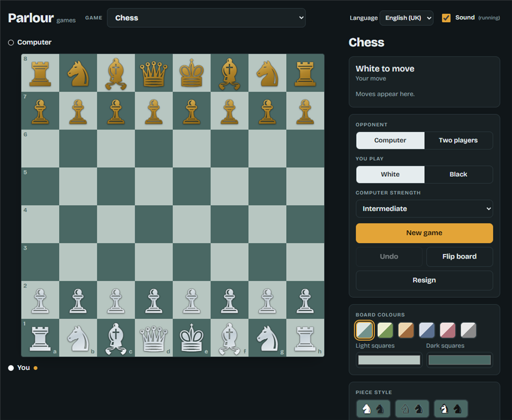Click the empty d4 square
This screenshot has width=512, height=420.
(154, 224)
